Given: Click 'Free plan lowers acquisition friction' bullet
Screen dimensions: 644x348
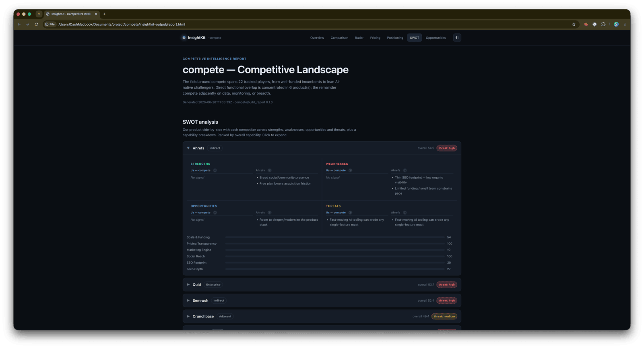Looking at the screenshot, I should tap(285, 184).
